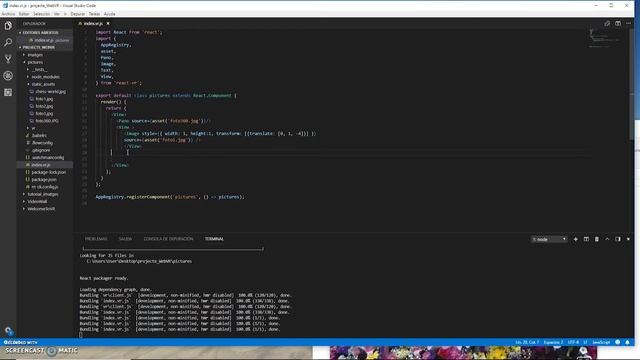Viewport: 640px width, 360px height.
Task: Open the Source Control view icon
Action: tap(8, 59)
